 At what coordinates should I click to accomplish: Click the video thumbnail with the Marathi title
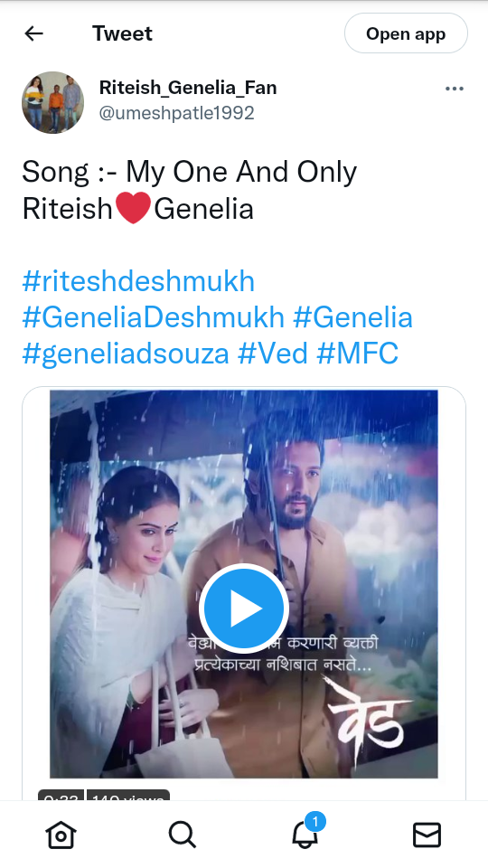tap(244, 584)
